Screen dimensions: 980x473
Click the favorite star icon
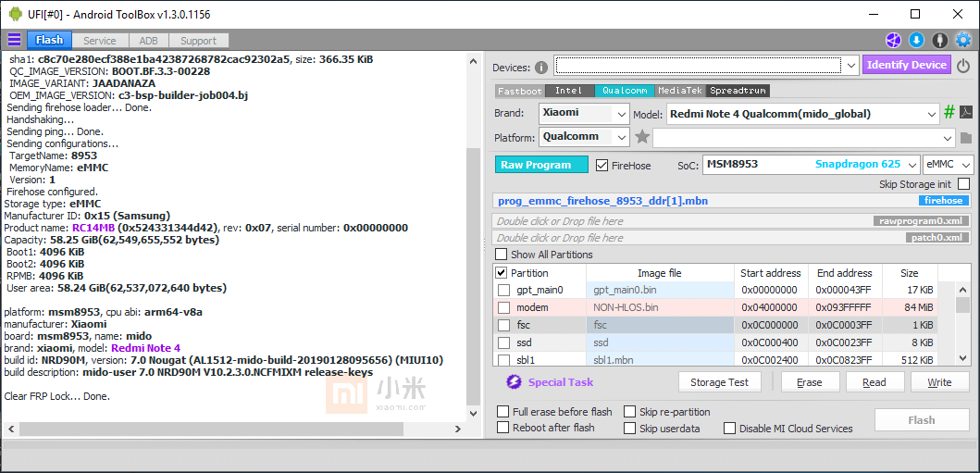642,137
